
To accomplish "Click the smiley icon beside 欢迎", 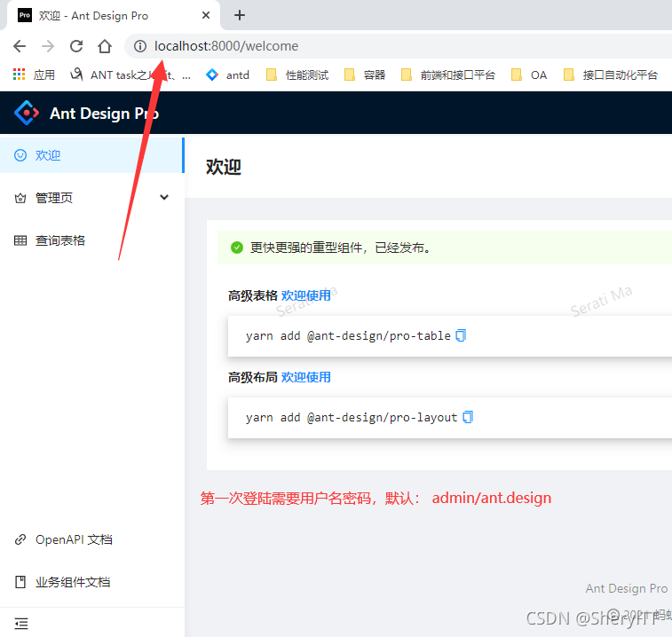I will point(20,155).
